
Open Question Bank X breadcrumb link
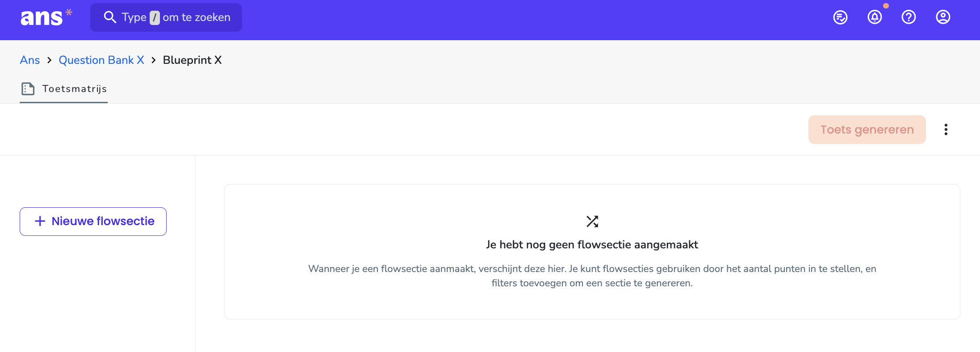pyautogui.click(x=101, y=60)
